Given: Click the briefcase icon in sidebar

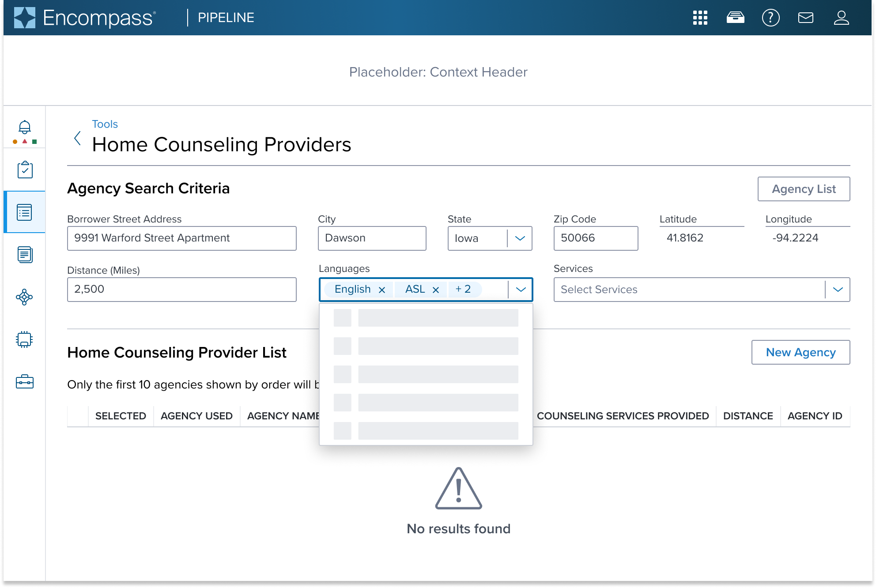Looking at the screenshot, I should [25, 381].
